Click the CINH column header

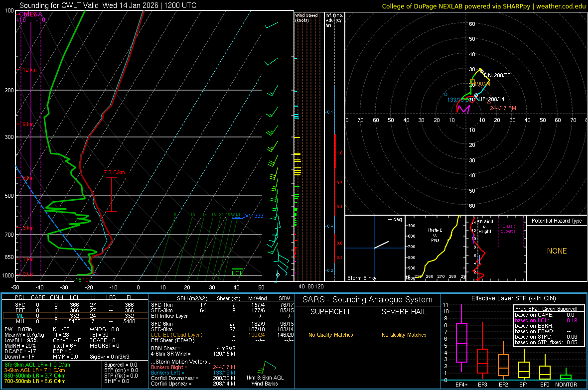click(57, 297)
